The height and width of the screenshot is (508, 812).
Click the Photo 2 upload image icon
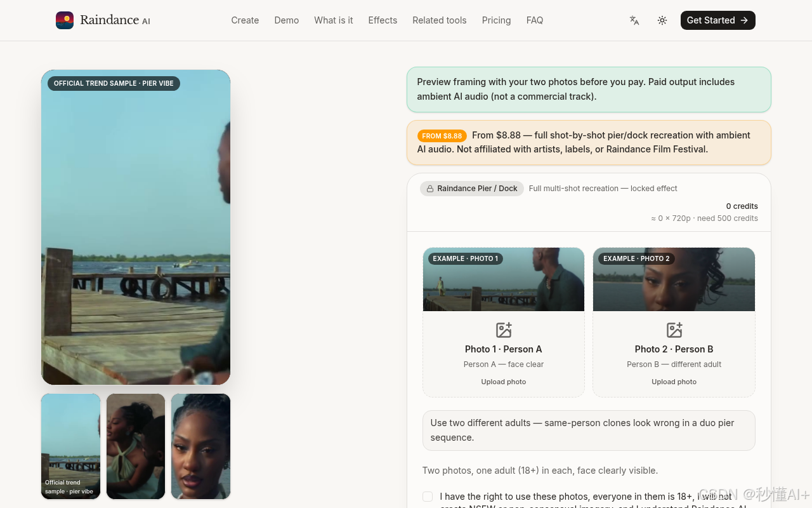point(674,330)
